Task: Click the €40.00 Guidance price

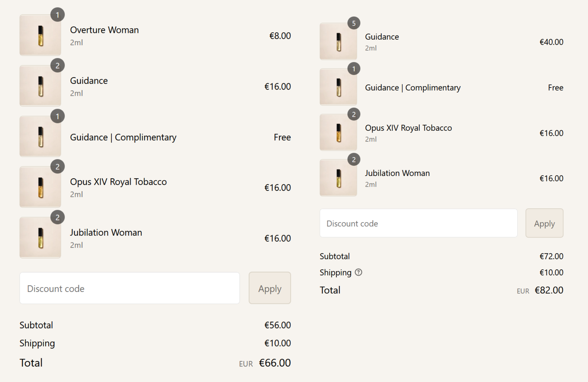Action: (551, 42)
